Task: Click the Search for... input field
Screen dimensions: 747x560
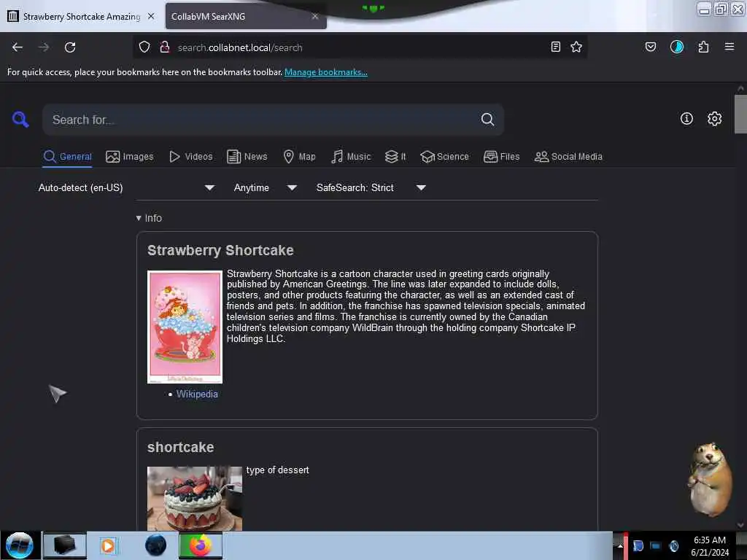Action: click(x=262, y=120)
